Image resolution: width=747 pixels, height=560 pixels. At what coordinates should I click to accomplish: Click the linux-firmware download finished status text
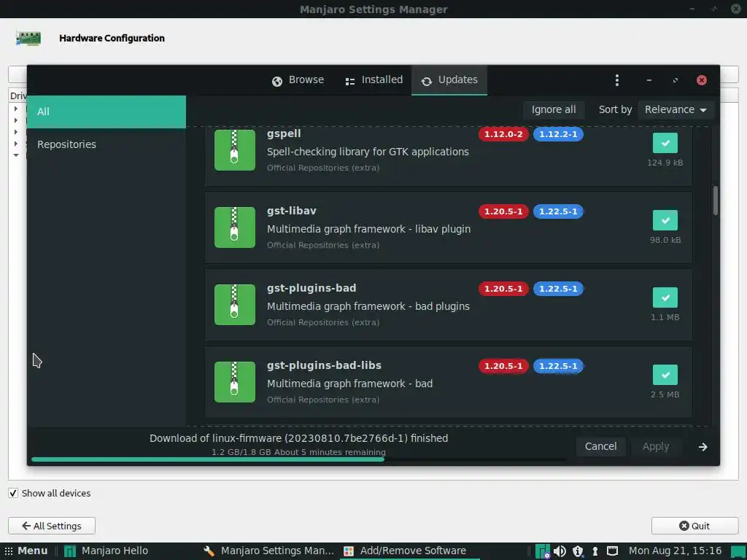click(x=298, y=438)
